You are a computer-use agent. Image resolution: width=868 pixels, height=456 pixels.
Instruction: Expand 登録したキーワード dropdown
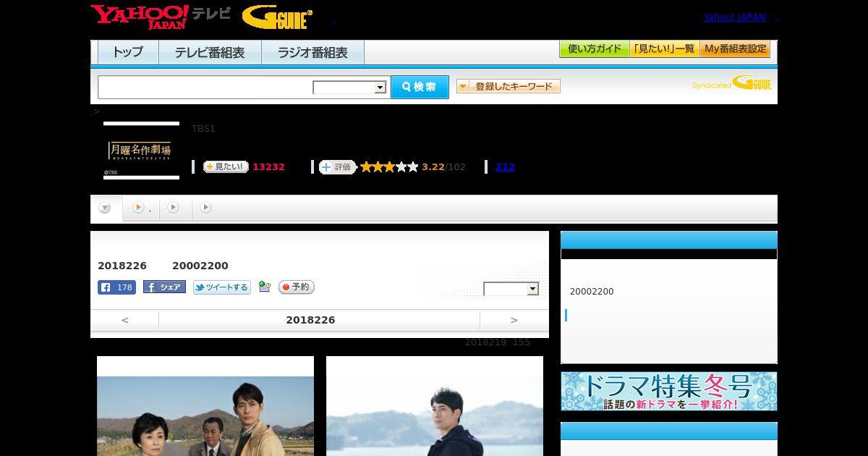coord(508,86)
